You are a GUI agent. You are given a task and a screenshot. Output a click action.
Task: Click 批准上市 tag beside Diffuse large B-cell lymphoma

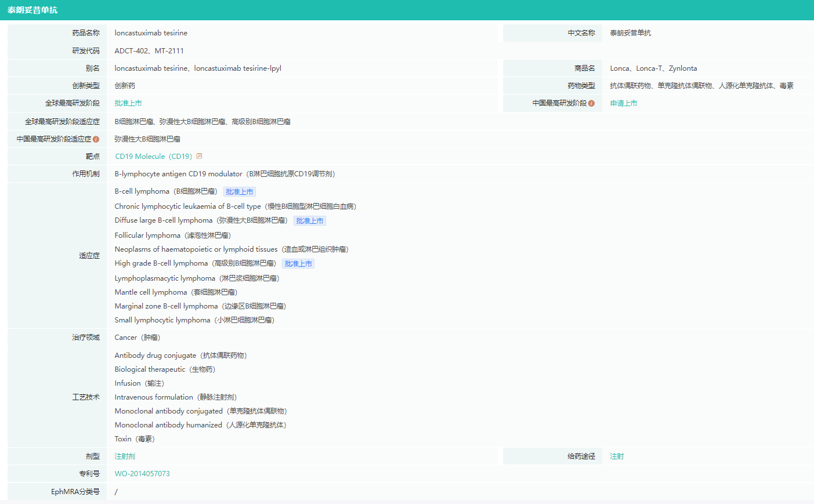click(309, 221)
